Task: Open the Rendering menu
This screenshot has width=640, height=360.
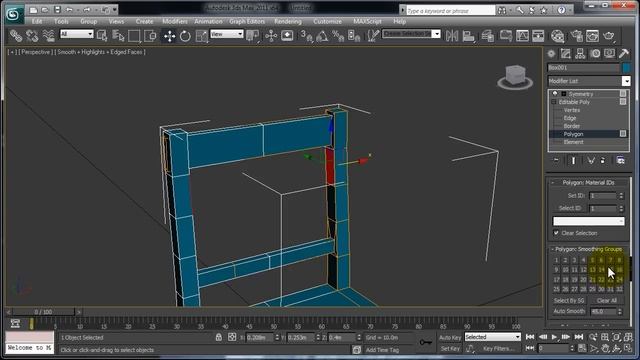Action: click(x=288, y=21)
